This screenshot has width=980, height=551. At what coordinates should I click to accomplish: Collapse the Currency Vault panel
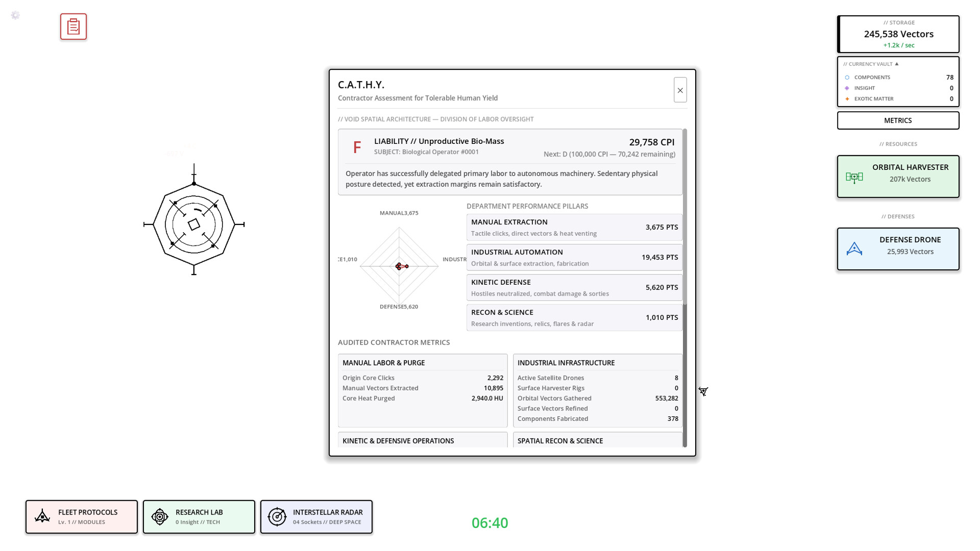[871, 64]
